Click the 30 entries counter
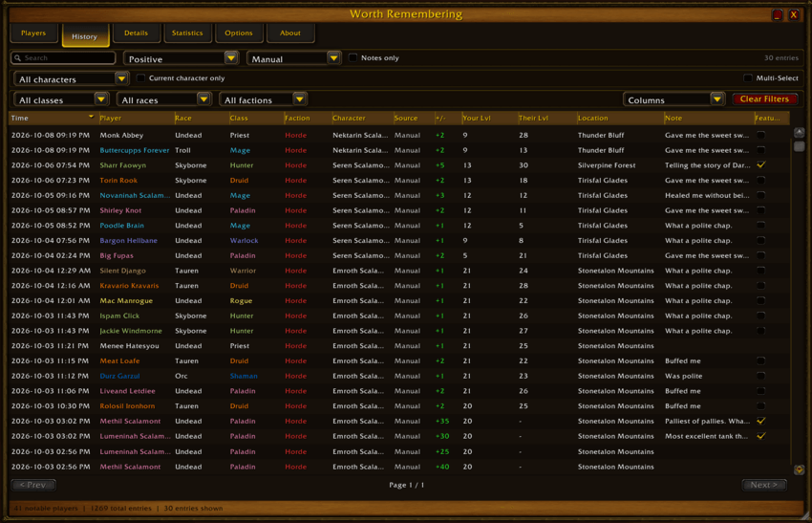The height and width of the screenshot is (523, 812). [x=780, y=58]
